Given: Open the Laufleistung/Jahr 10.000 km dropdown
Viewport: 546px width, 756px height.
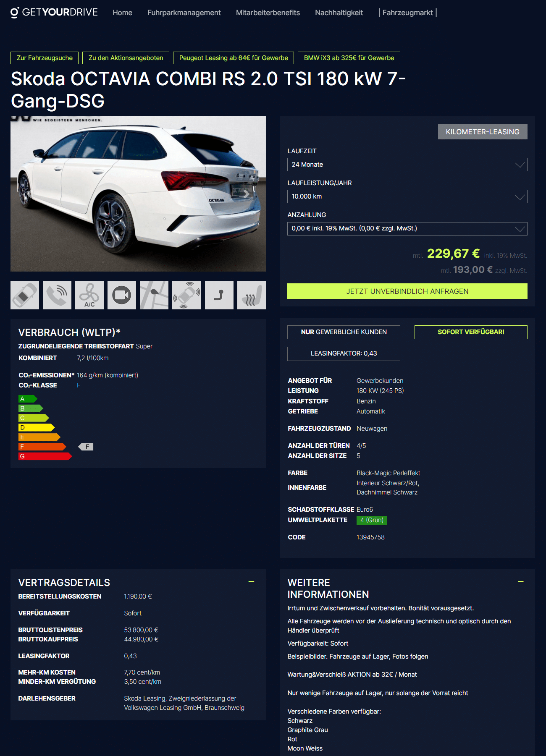Looking at the screenshot, I should (x=407, y=196).
